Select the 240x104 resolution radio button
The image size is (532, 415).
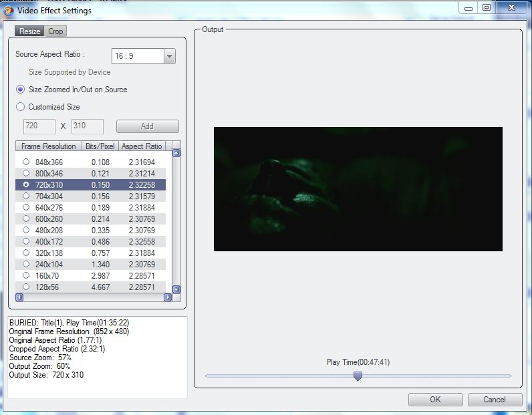(x=26, y=265)
